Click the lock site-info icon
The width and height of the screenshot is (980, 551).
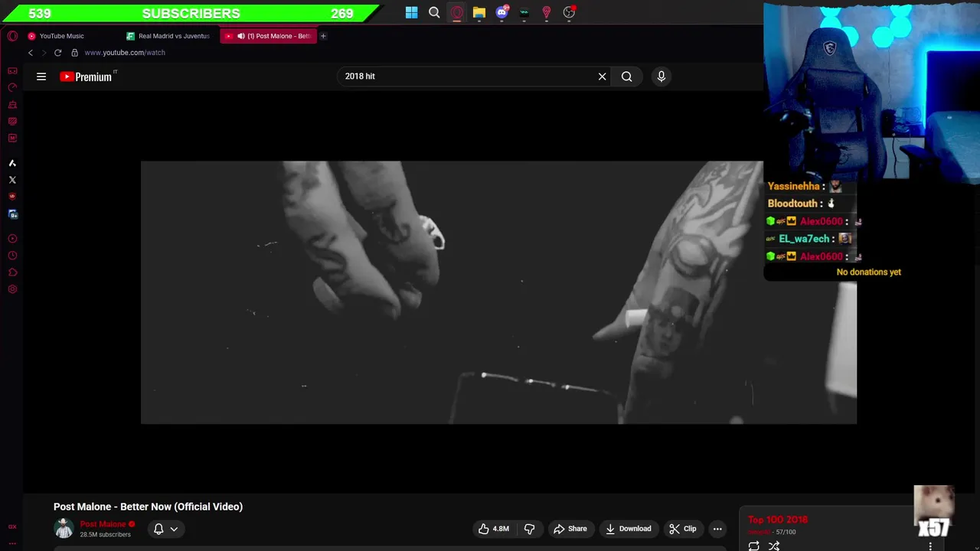[x=74, y=53]
